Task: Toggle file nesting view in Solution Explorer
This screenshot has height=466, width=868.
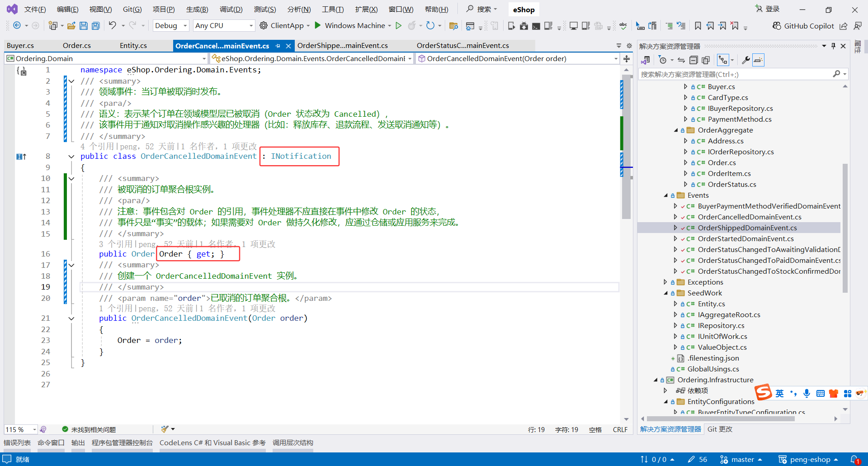Action: (x=723, y=60)
